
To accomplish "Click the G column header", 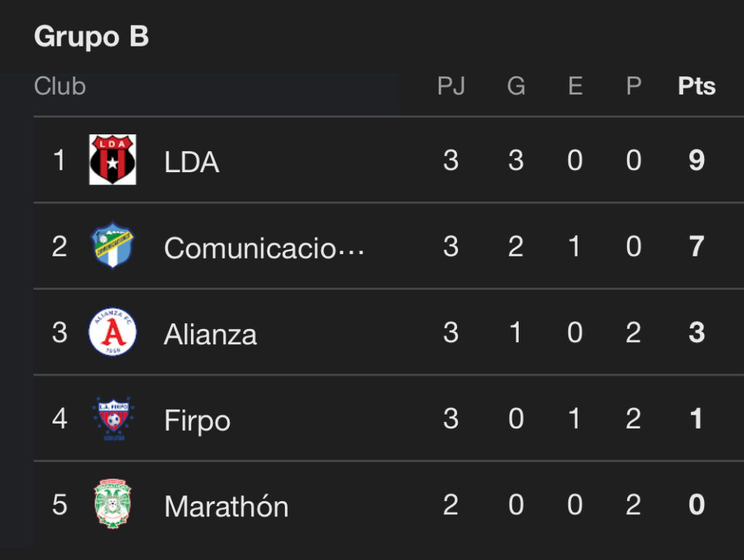I will click(516, 86).
